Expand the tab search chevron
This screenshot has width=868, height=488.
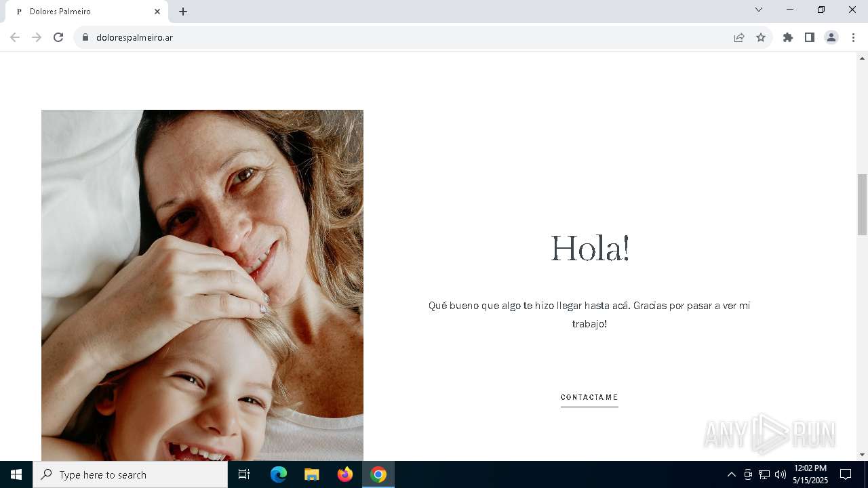point(759,9)
